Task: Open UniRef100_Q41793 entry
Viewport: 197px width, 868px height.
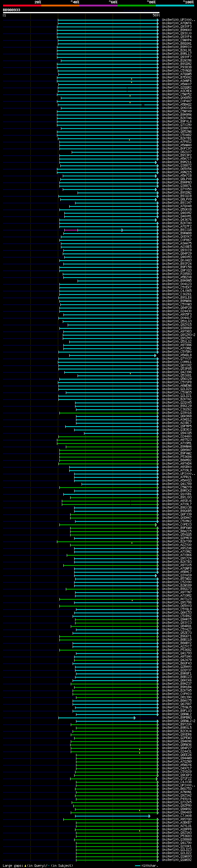Action: click(x=177, y=653)
